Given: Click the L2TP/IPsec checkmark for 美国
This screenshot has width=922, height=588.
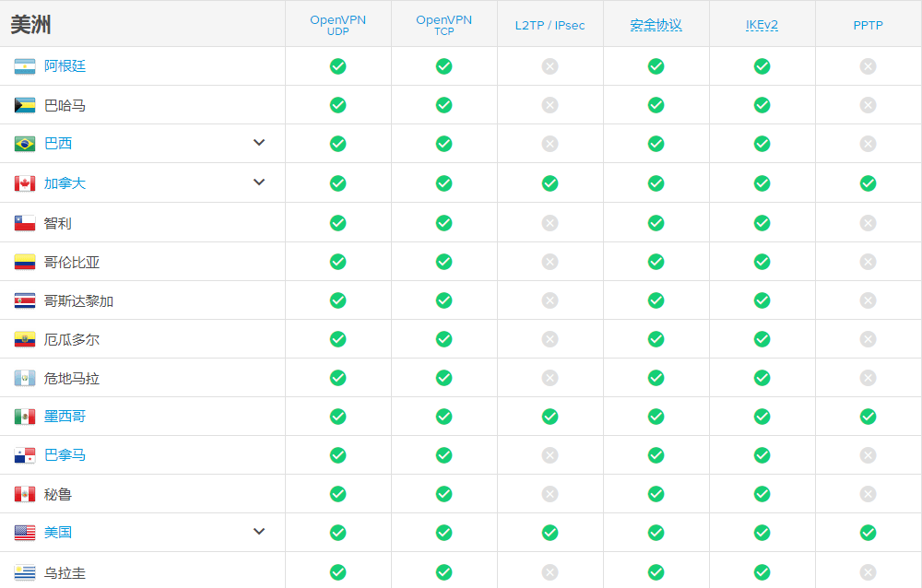Looking at the screenshot, I should (x=550, y=533).
